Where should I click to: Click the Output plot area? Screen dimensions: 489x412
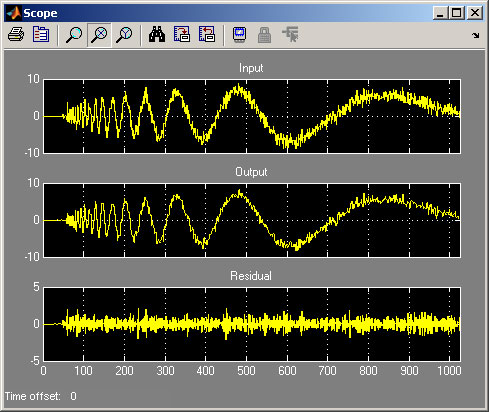click(252, 220)
